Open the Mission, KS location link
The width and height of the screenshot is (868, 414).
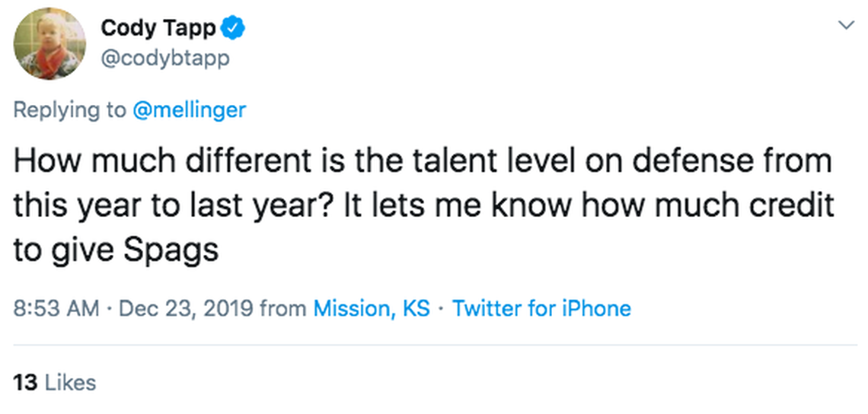tap(372, 309)
